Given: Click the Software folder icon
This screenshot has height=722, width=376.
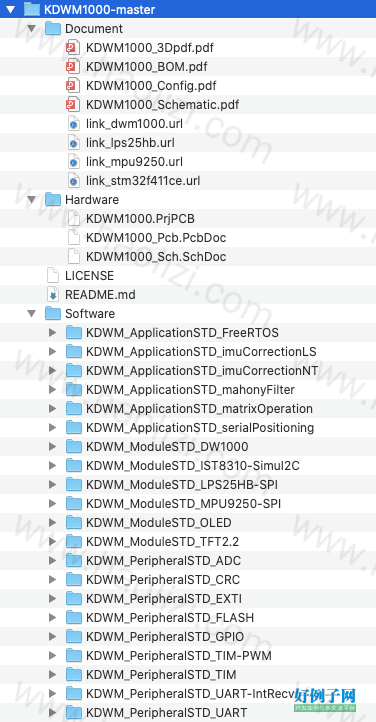Looking at the screenshot, I should 53,314.
